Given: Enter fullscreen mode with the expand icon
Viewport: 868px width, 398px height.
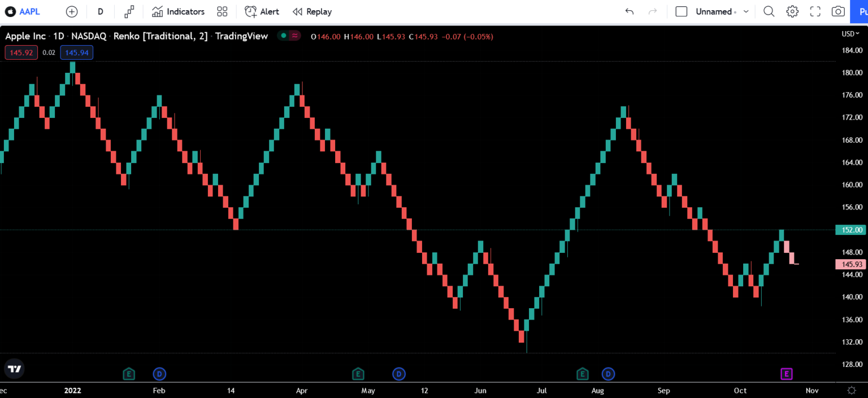Looking at the screenshot, I should [815, 11].
